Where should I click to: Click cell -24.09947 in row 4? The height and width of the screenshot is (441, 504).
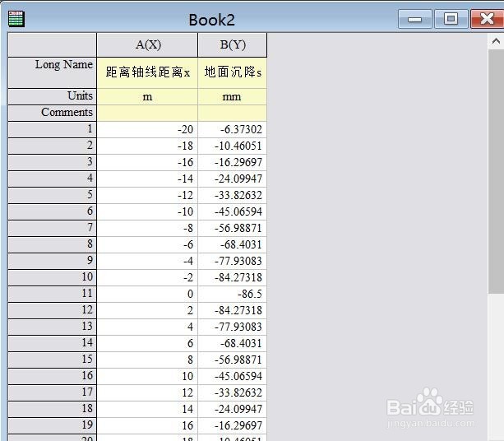click(233, 179)
